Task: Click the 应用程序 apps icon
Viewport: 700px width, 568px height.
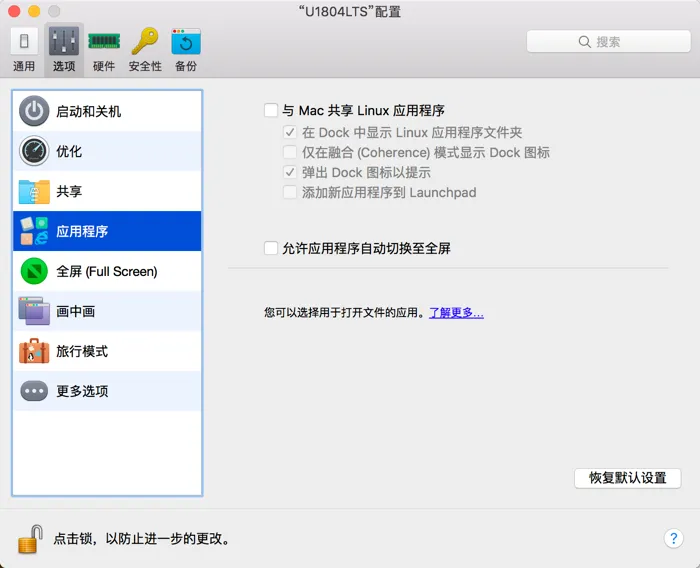Action: pos(34,231)
